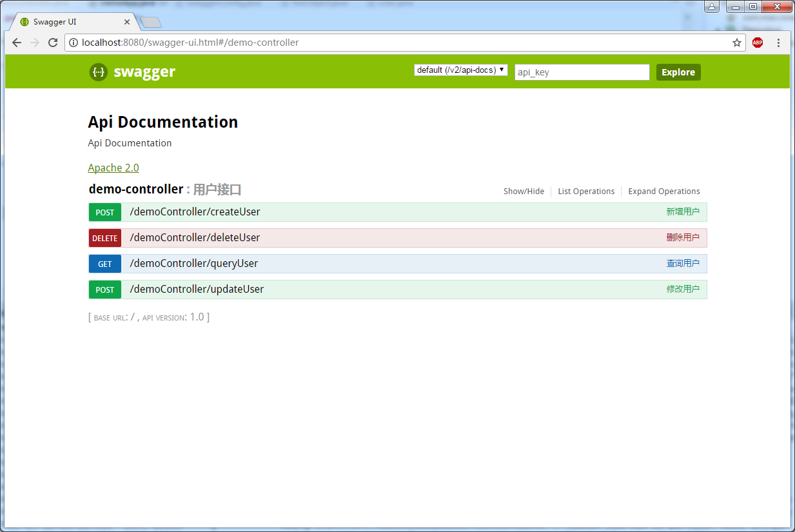Click the 新增用户 description
The width and height of the screenshot is (795, 532).
click(x=683, y=212)
